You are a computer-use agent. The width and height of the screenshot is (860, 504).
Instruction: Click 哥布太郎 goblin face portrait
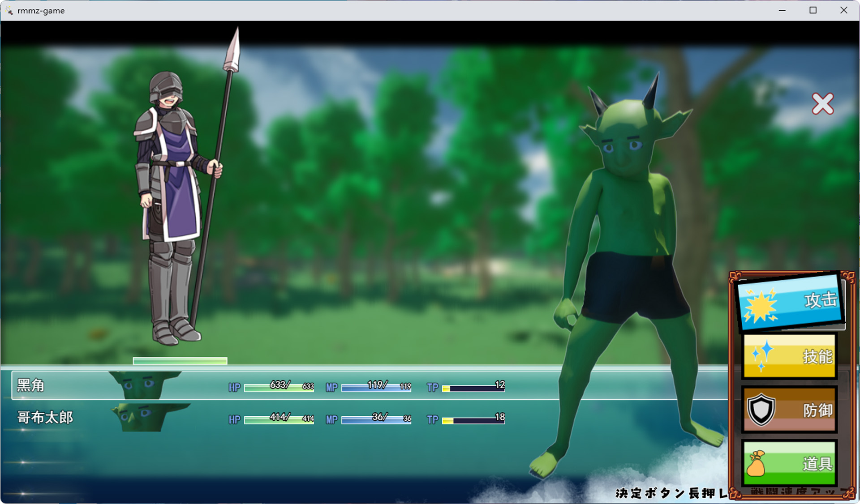point(143,417)
